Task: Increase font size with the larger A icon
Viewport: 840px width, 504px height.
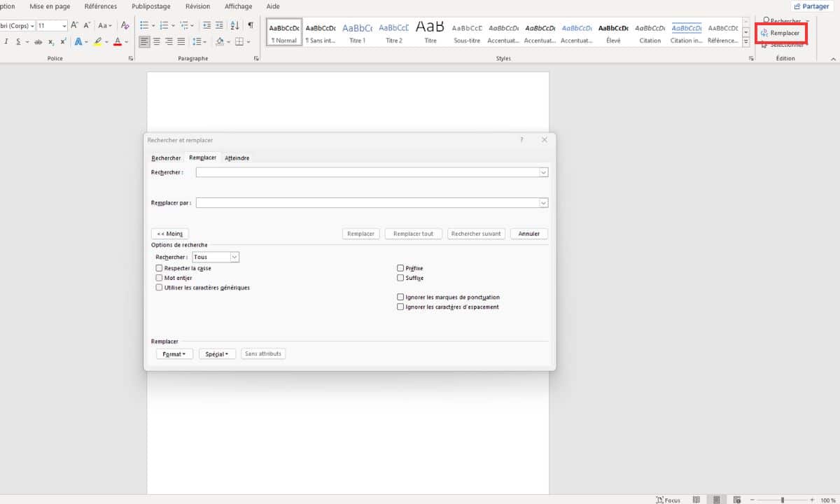Action: pos(75,25)
